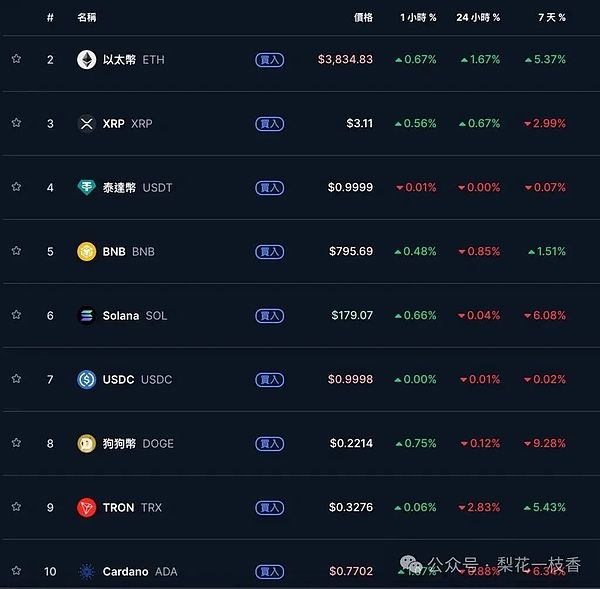Click the Ethereum coin logo icon
The image size is (600, 589).
87,59
